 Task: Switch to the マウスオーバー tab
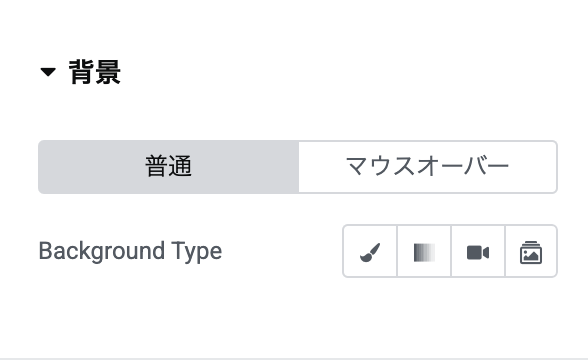tap(428, 167)
